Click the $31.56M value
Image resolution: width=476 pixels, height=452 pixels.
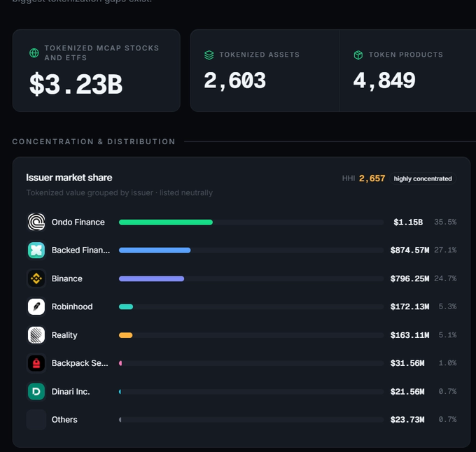407,363
